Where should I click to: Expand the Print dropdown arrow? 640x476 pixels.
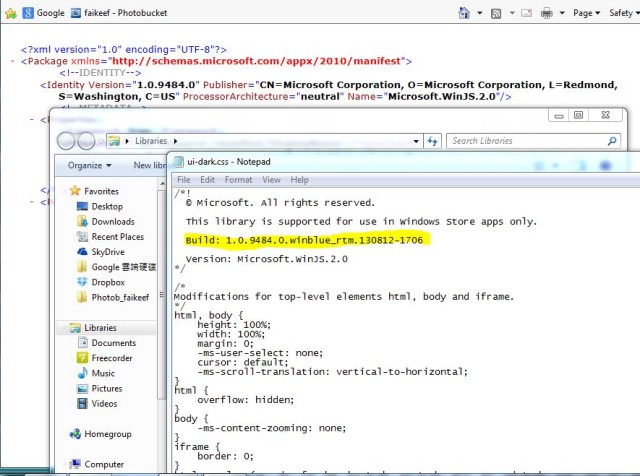[x=562, y=13]
